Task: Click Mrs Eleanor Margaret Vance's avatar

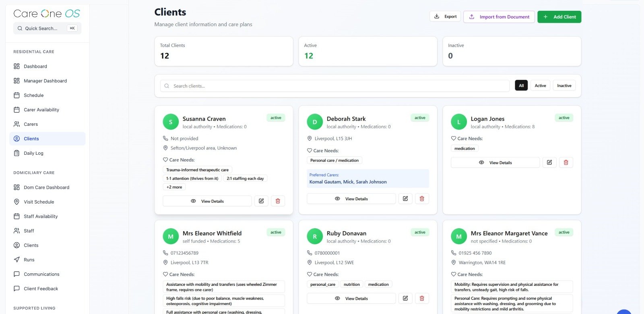Action: pos(459,236)
